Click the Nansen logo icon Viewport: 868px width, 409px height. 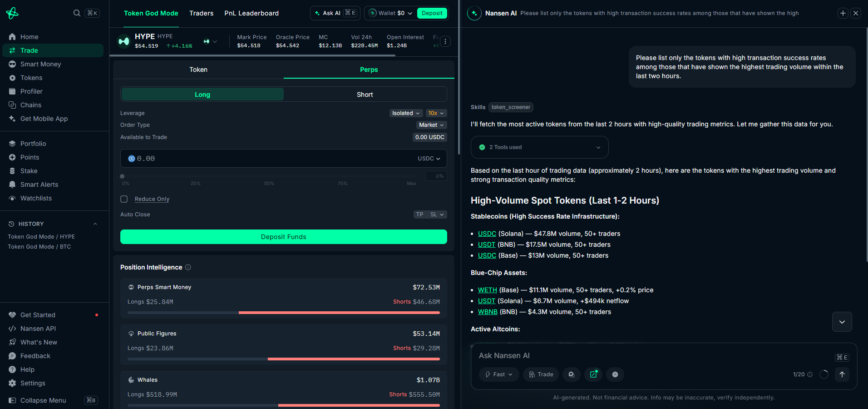click(12, 13)
